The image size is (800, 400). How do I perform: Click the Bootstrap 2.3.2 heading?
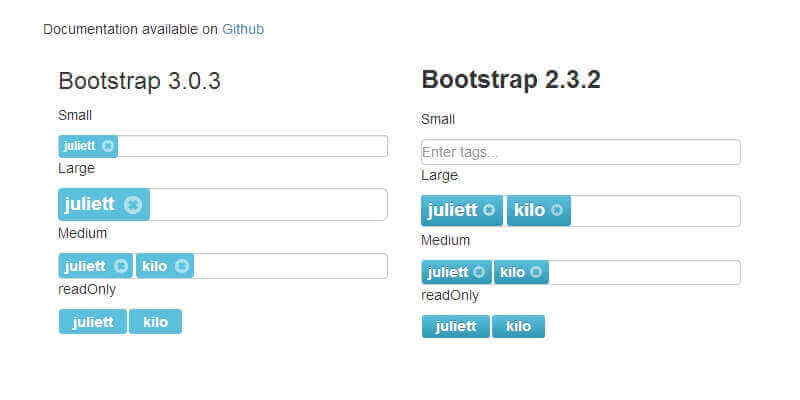tap(511, 80)
